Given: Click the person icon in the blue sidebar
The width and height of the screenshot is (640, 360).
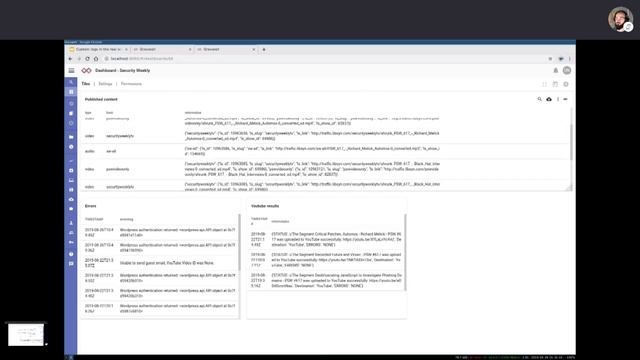Looking at the screenshot, I should tap(71, 223).
